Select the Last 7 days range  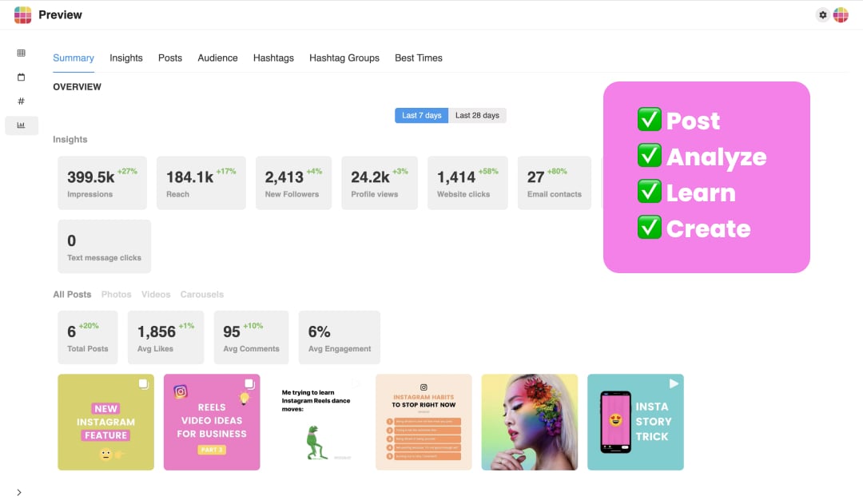[422, 116]
